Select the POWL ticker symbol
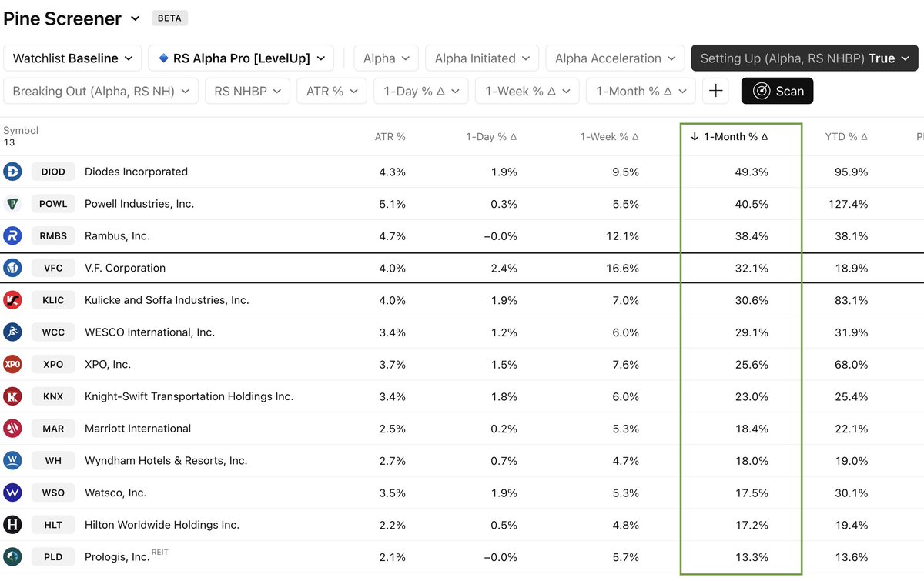The image size is (924, 581). coord(53,204)
